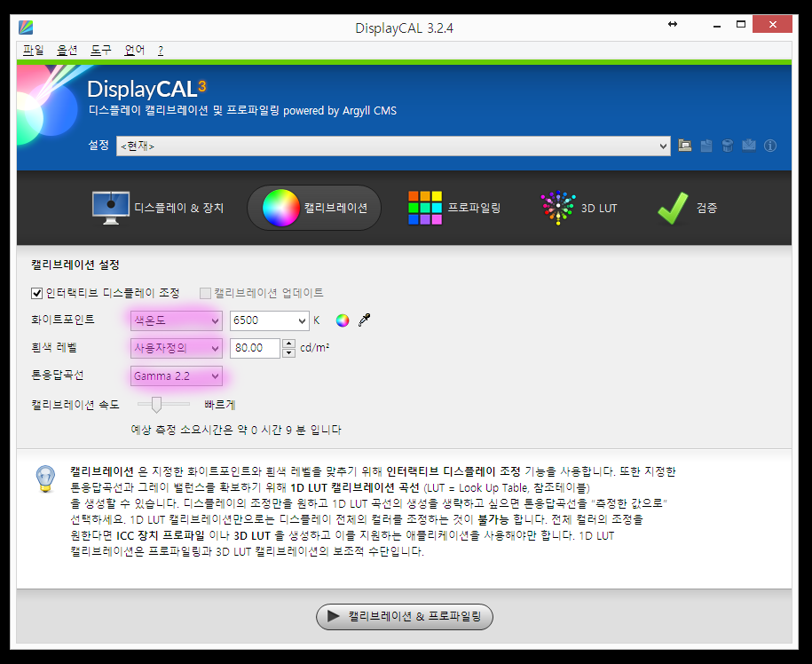This screenshot has width=812, height=664.
Task: Open the 도구 menu
Action: [x=100, y=51]
